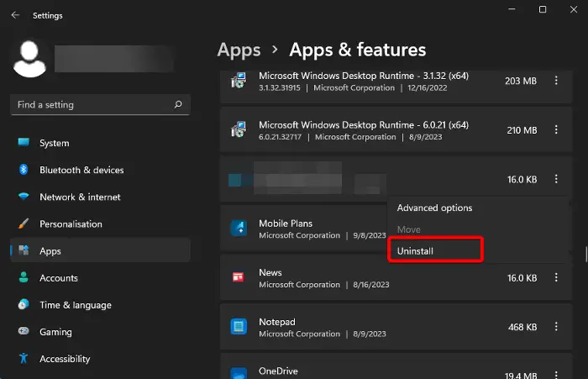588x379 pixels.
Task: Select Microsoft Windows Desktop Runtime - 6.0.21 (x64)
Action: tap(364, 125)
